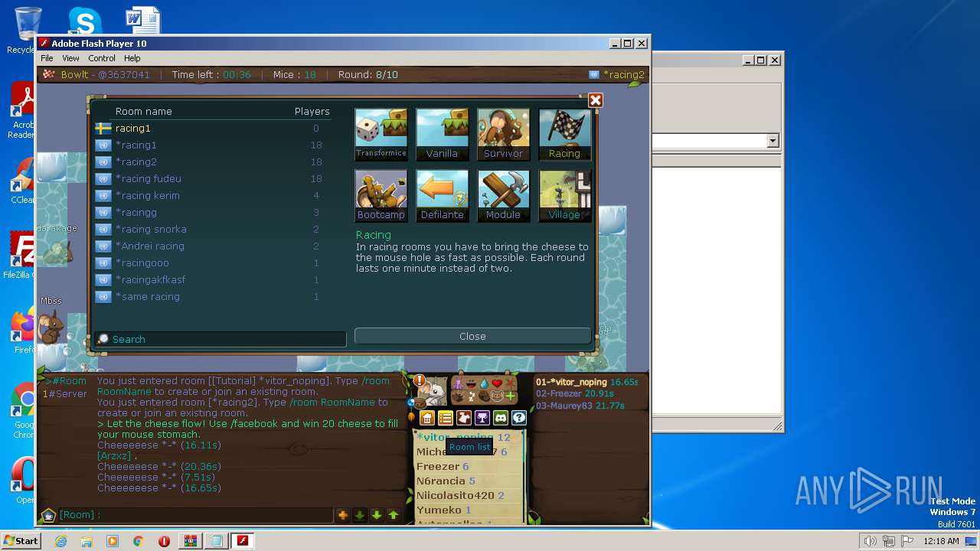The image size is (980, 551).
Task: Click the sleep Zz emote
Action: point(472,396)
